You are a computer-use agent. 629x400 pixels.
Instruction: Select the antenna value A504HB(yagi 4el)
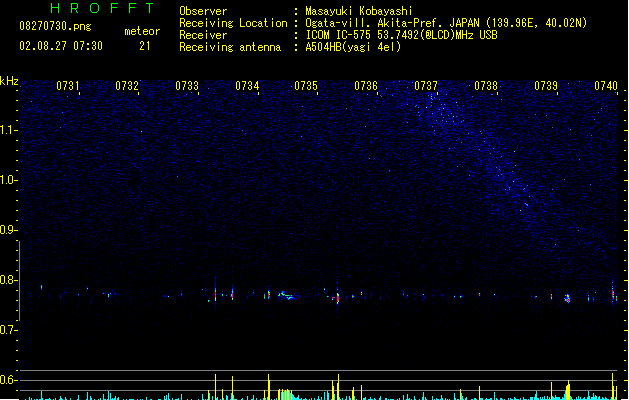point(353,47)
